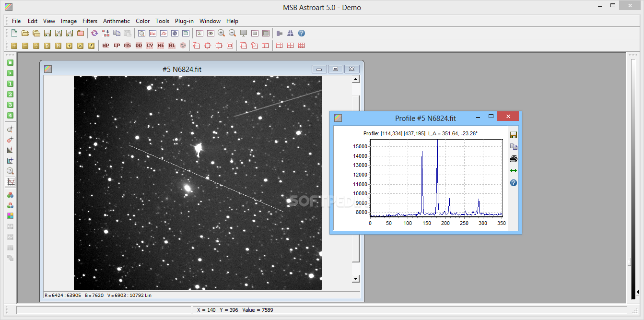Viewport: 644px width, 320px height.
Task: Click the Save file floppy icon
Action: pyautogui.click(x=47, y=33)
